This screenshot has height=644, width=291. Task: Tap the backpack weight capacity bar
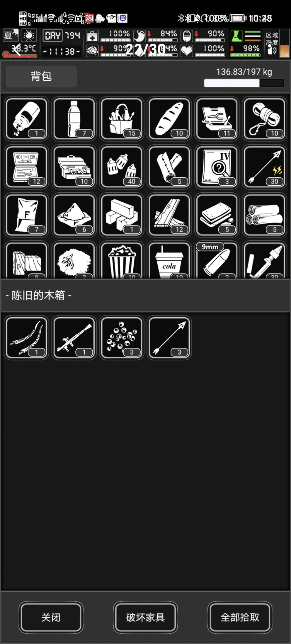click(244, 83)
